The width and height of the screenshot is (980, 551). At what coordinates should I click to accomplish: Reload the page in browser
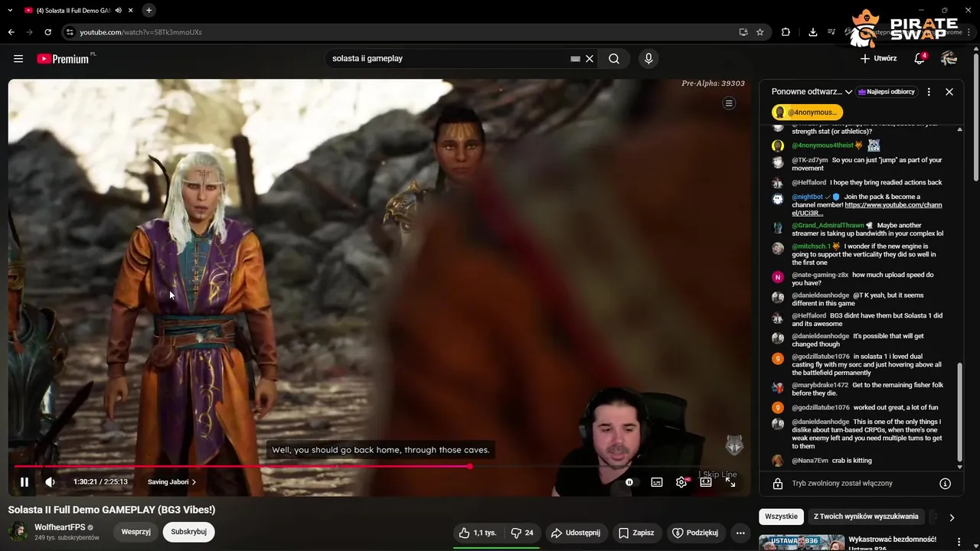47,32
